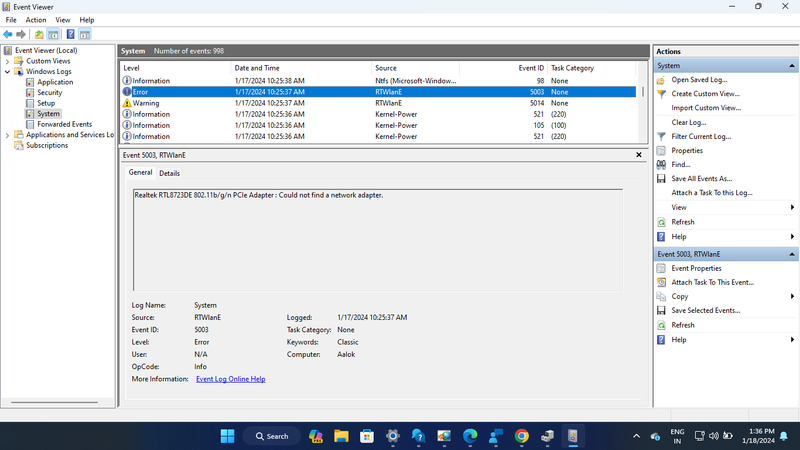This screenshot has width=800, height=450.
Task: Open Settings gear on taskbar
Action: tap(392, 436)
